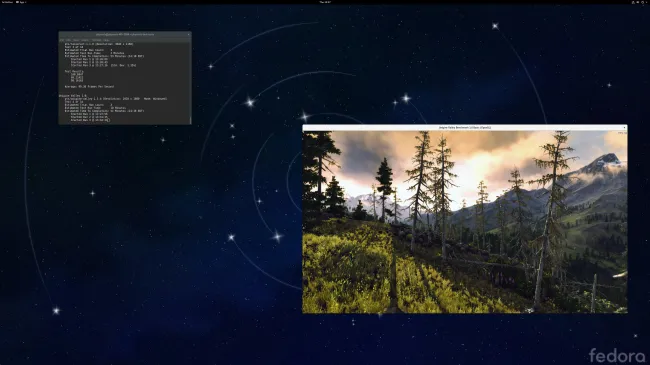
Task: Open the View menu in the terminal window
Action: click(x=75, y=40)
